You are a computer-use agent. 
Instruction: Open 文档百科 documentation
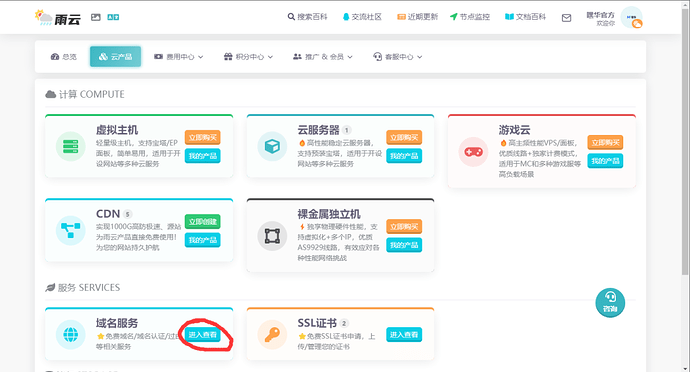coord(525,17)
